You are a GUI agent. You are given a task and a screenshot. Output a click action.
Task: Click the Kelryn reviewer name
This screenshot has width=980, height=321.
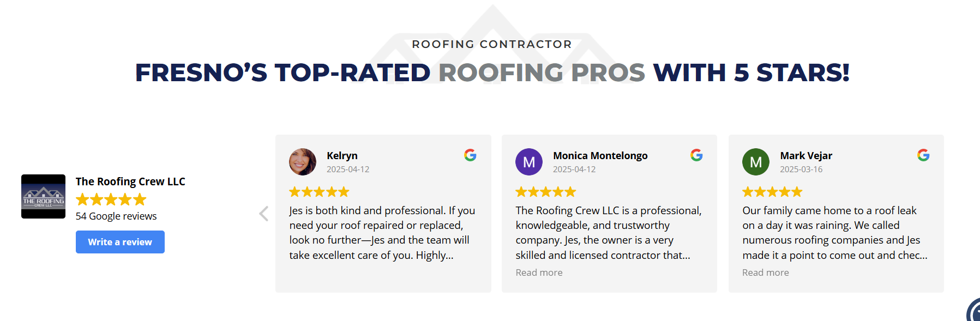[342, 156]
